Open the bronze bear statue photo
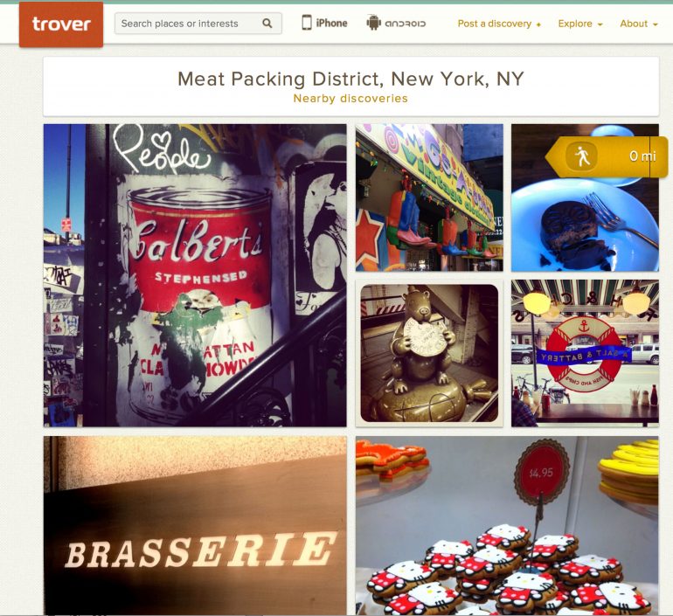The image size is (673, 616). 429,353
